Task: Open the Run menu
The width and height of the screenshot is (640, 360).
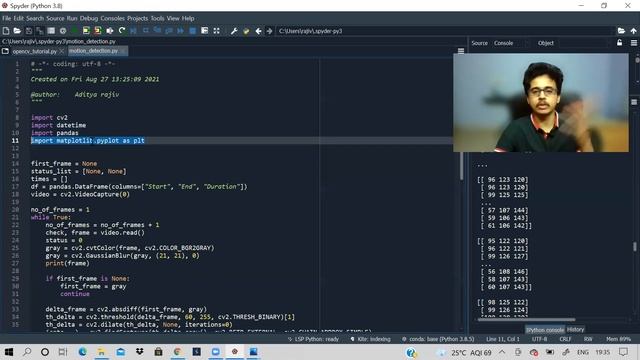Action: coord(72,18)
